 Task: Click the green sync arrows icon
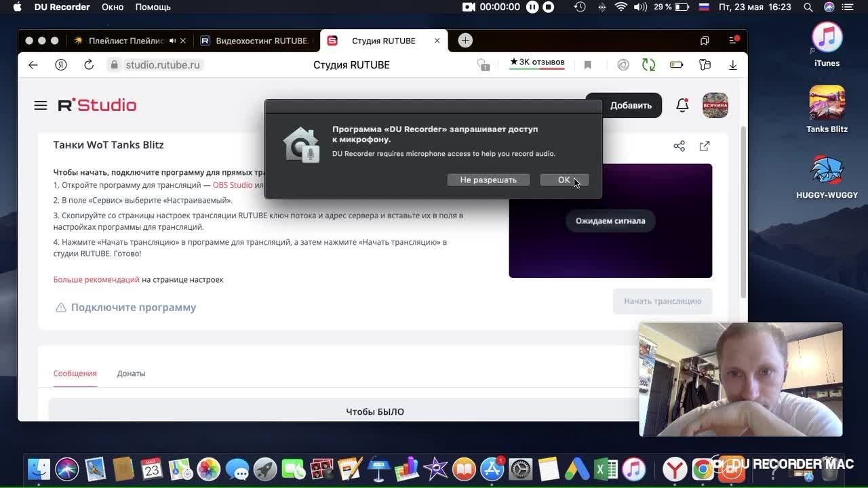click(649, 65)
